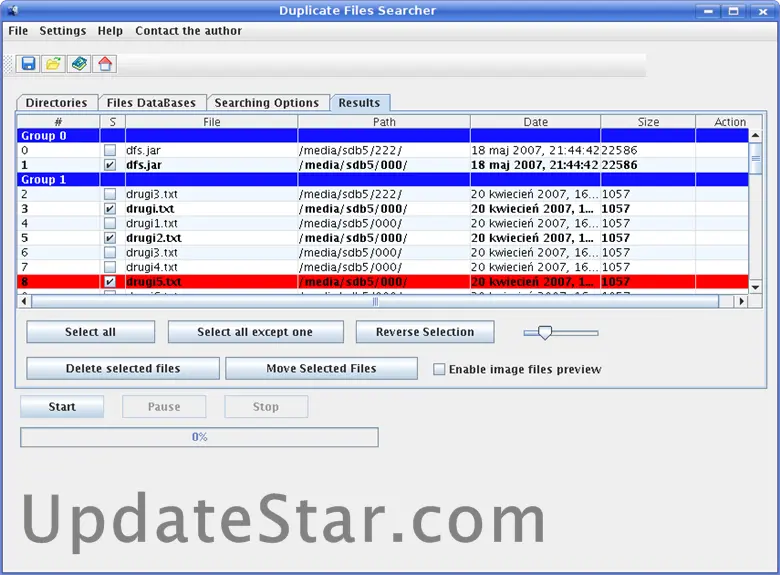Enable image files preview checkbox

pos(439,369)
